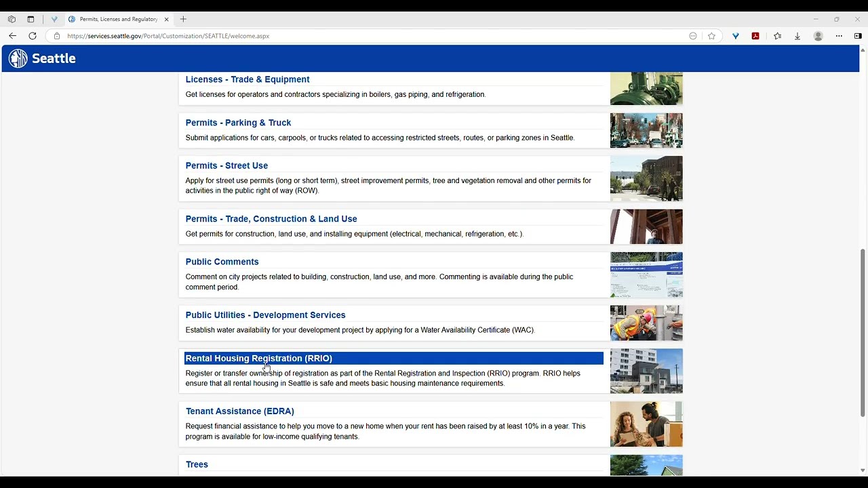Image resolution: width=868 pixels, height=488 pixels.
Task: Select the Permits, Licenses and Regulatory tab
Action: 119,19
